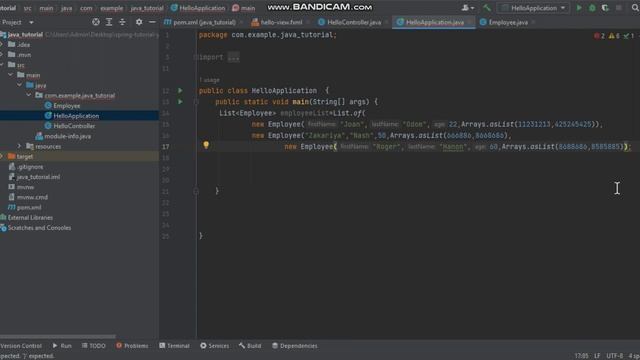Fold the main method at line 13
This screenshot has width=640, height=360.
coord(196,102)
